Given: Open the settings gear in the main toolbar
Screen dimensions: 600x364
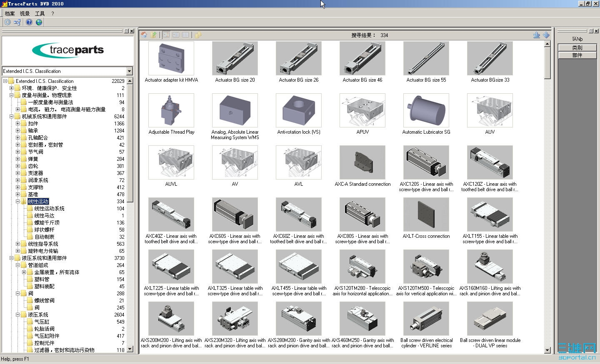Looking at the screenshot, I should [x=7, y=22].
